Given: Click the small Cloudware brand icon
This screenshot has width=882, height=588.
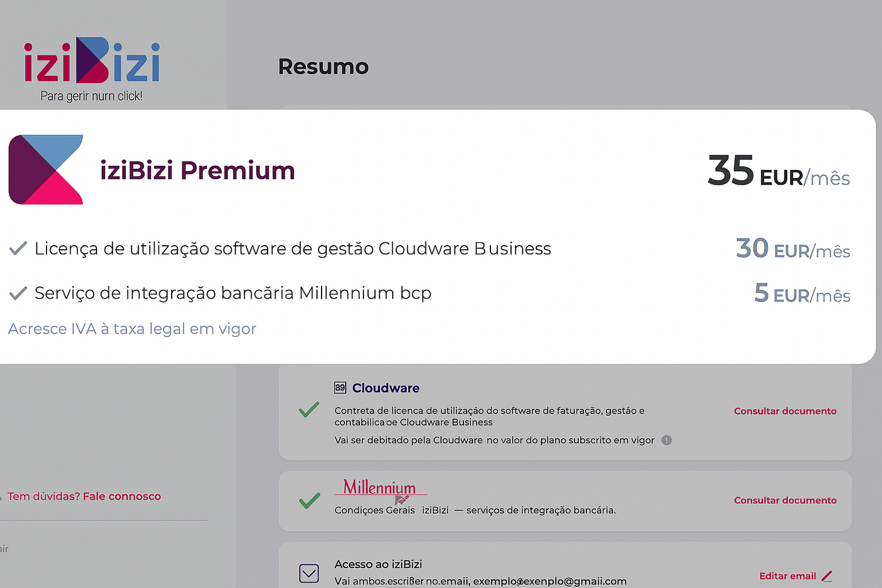Looking at the screenshot, I should click(x=340, y=388).
